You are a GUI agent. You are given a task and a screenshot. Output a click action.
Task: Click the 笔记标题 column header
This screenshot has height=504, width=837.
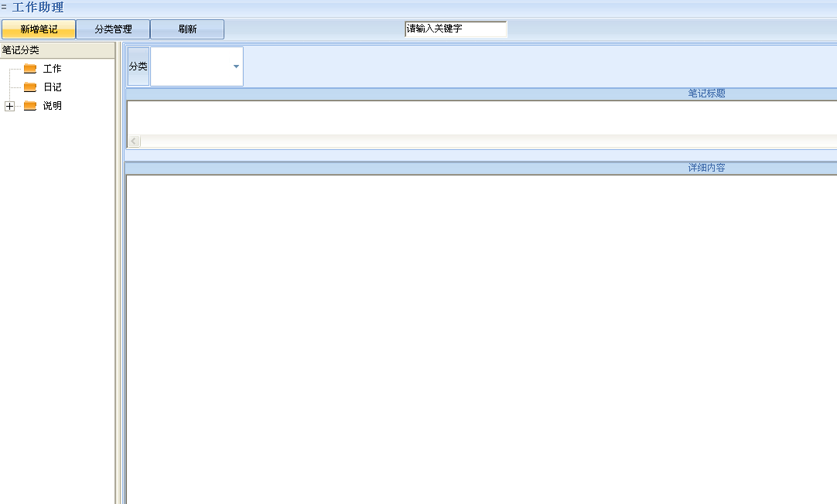coord(706,94)
